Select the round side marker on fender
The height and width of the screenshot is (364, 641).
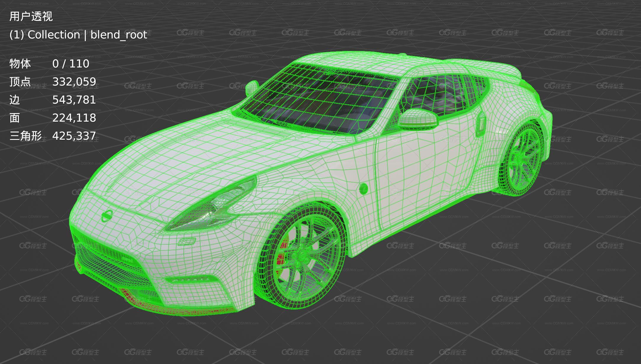pos(364,189)
